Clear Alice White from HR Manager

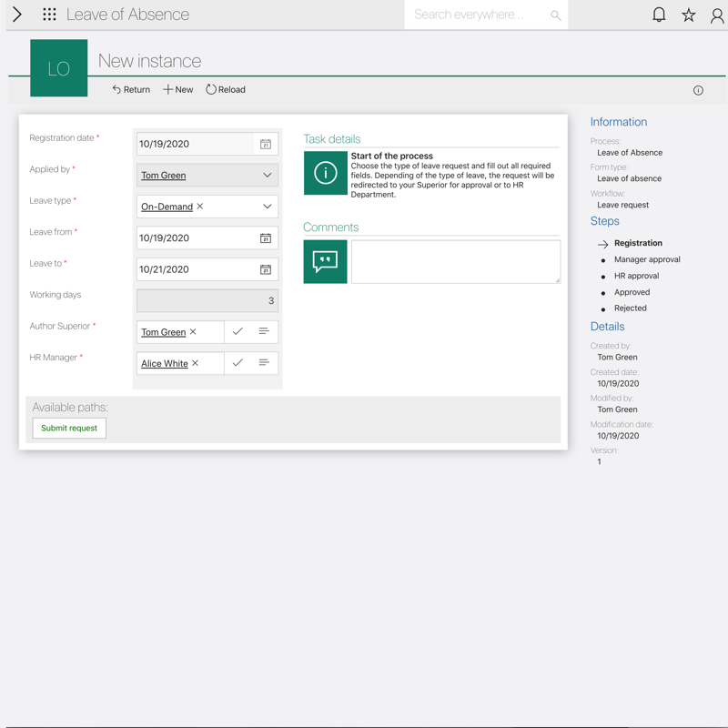pyautogui.click(x=195, y=363)
